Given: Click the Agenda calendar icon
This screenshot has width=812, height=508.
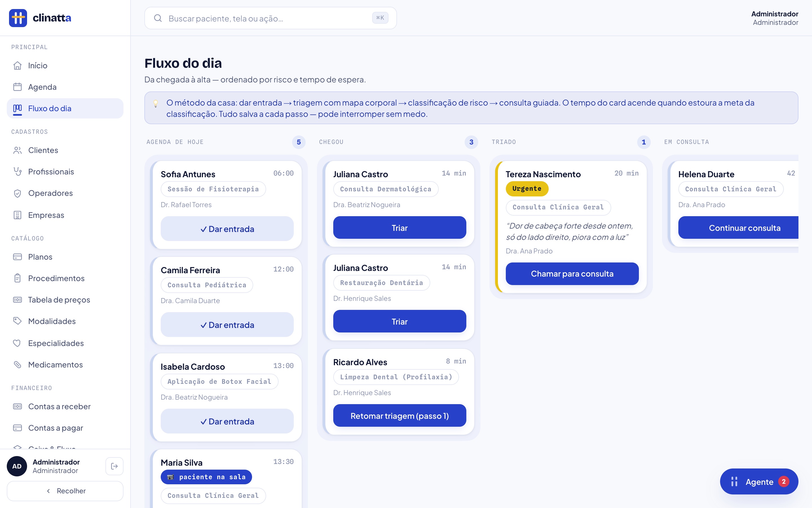Looking at the screenshot, I should click(17, 87).
